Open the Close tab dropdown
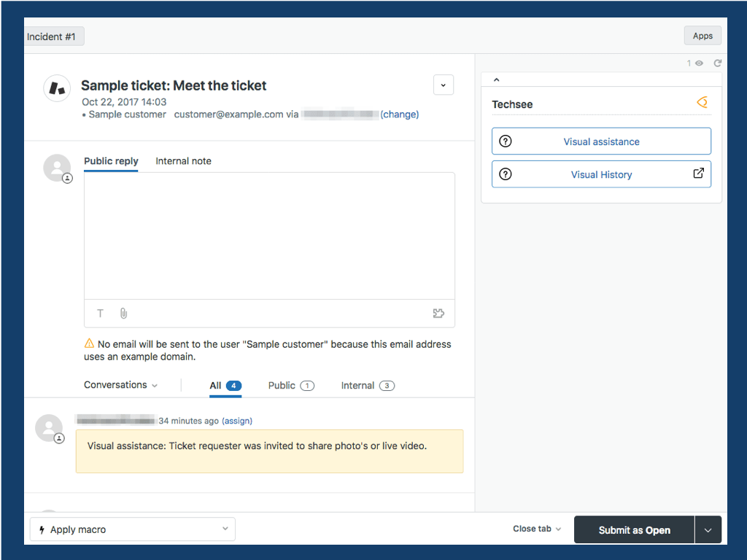 (x=537, y=529)
